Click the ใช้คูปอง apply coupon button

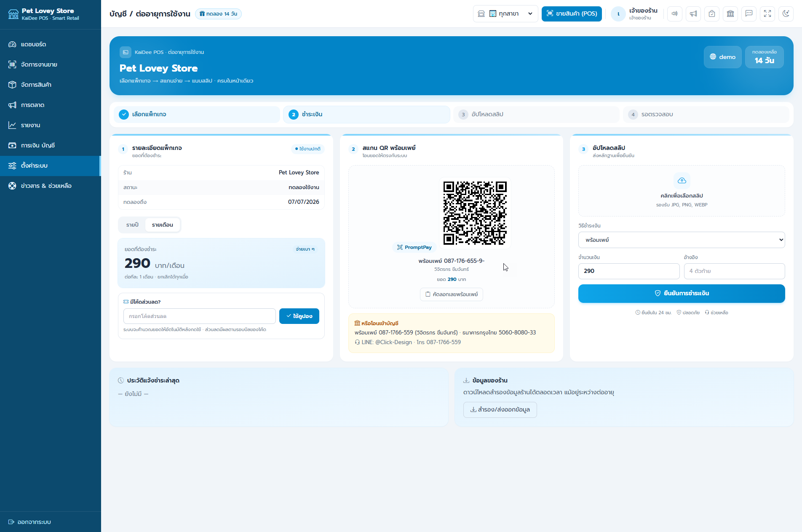[299, 316]
